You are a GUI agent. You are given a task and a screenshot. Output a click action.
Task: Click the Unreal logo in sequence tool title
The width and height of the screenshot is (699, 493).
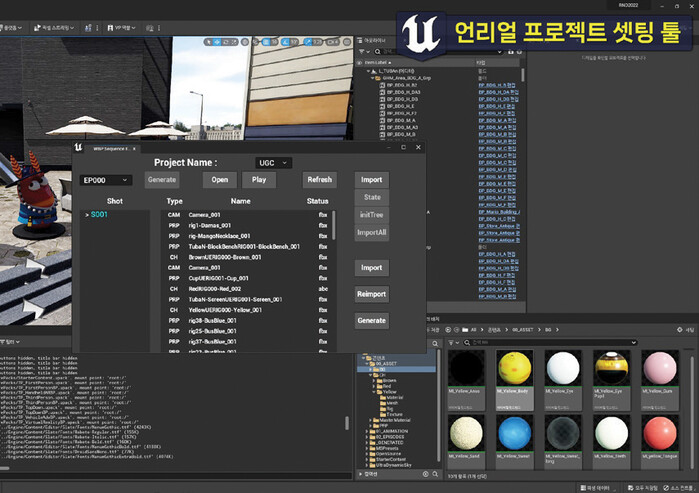click(79, 147)
